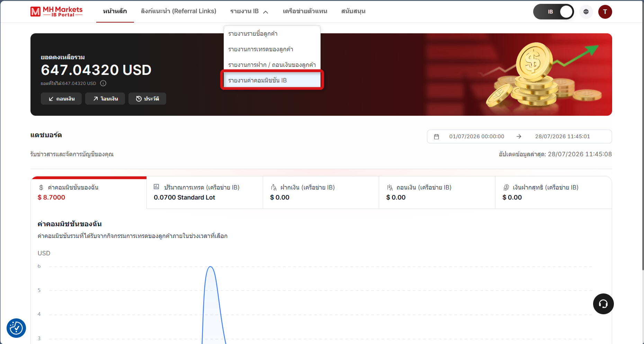Open the เครือข่ายตัวแทน menu item

pos(305,11)
